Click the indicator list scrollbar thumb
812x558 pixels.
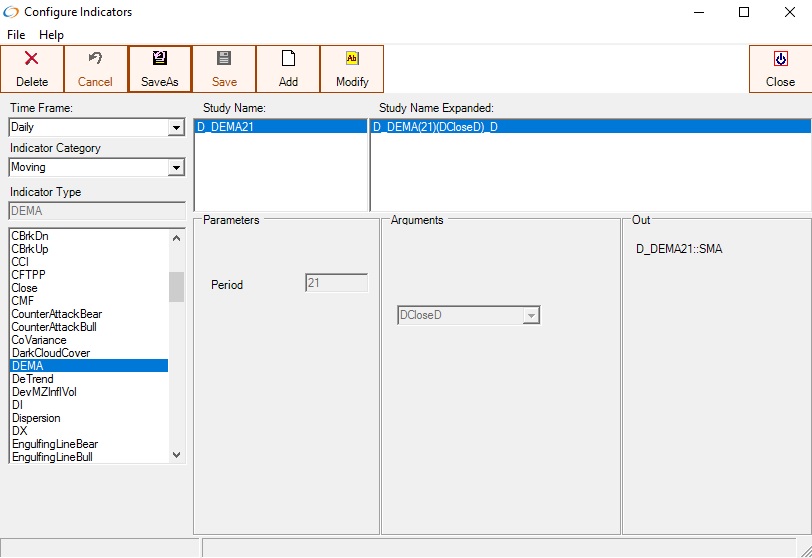click(176, 286)
